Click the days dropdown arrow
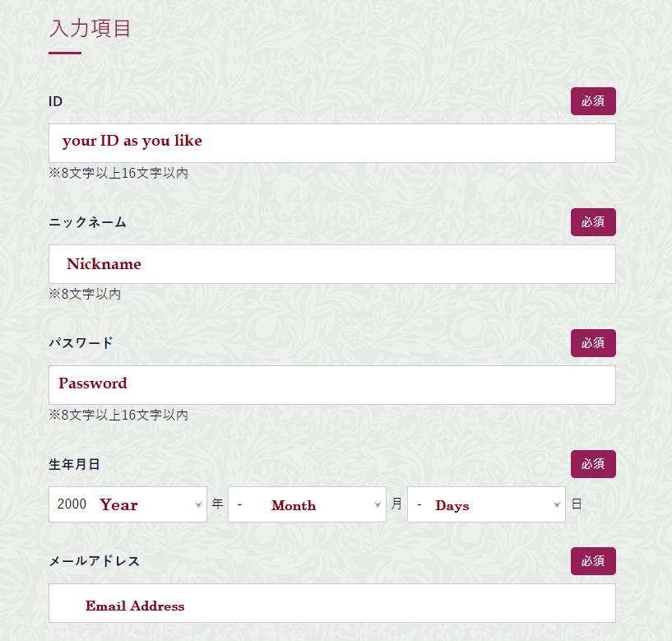 557,504
